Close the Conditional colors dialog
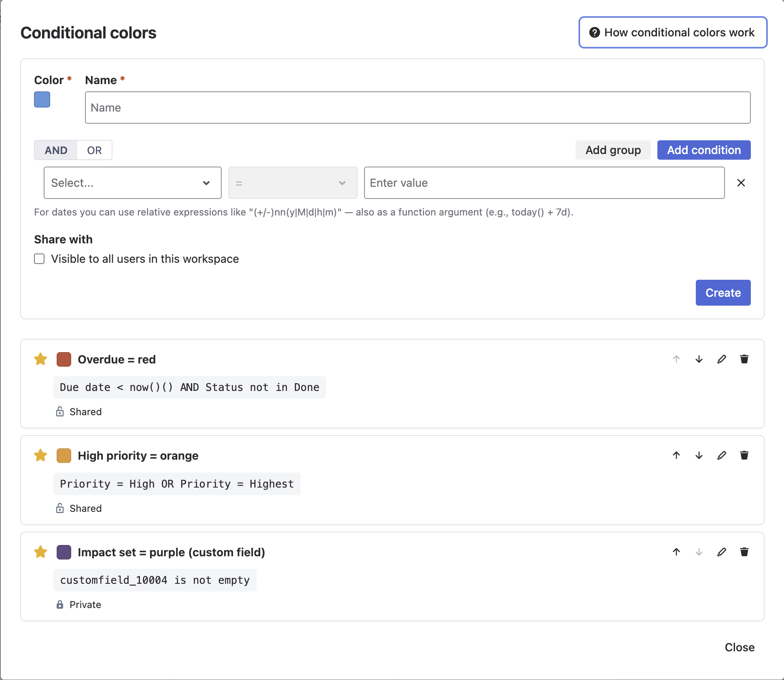Viewport: 784px width, 680px height. (740, 647)
